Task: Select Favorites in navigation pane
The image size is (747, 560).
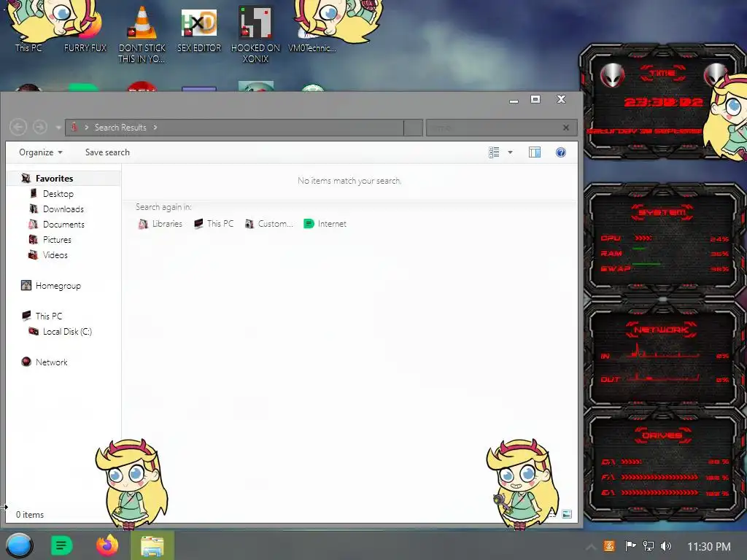Action: pyautogui.click(x=54, y=179)
